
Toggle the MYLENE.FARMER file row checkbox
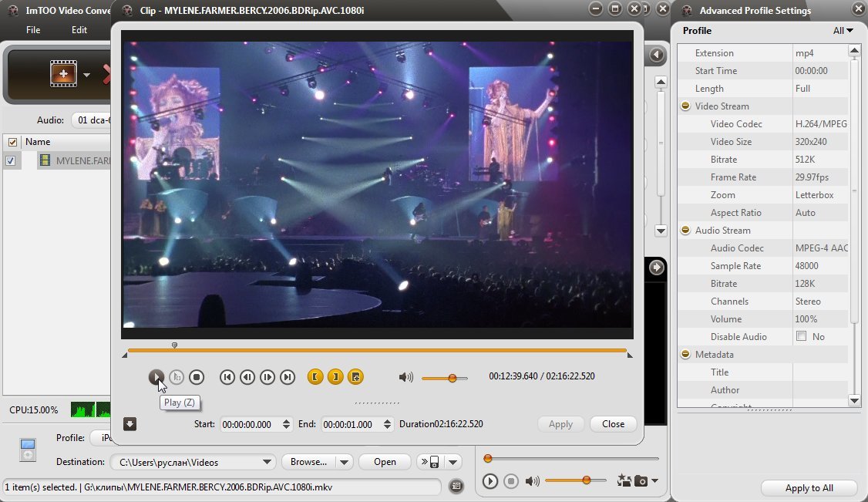[x=10, y=161]
